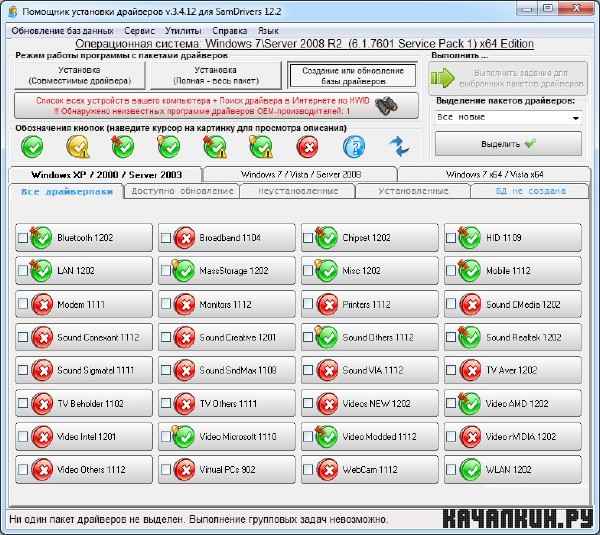The image size is (600, 535).
Task: Open the Доступно обновление tab
Action: click(182, 191)
